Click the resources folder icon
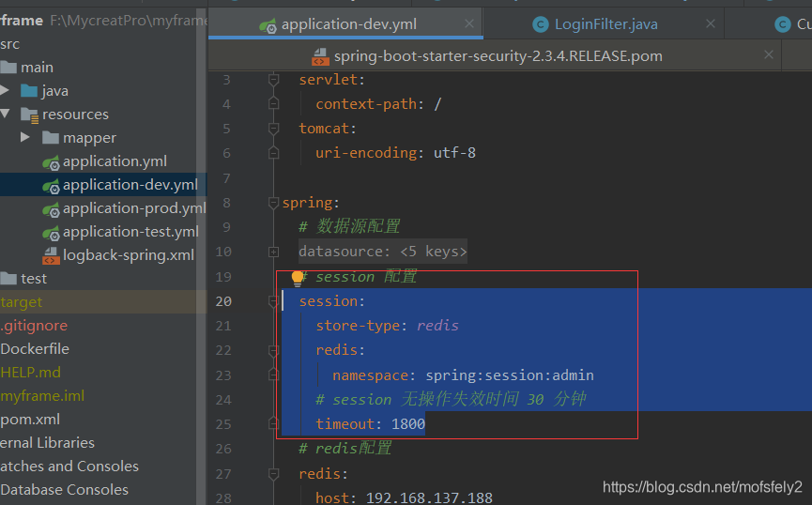Viewport: 812px width, 505px height. (x=29, y=115)
